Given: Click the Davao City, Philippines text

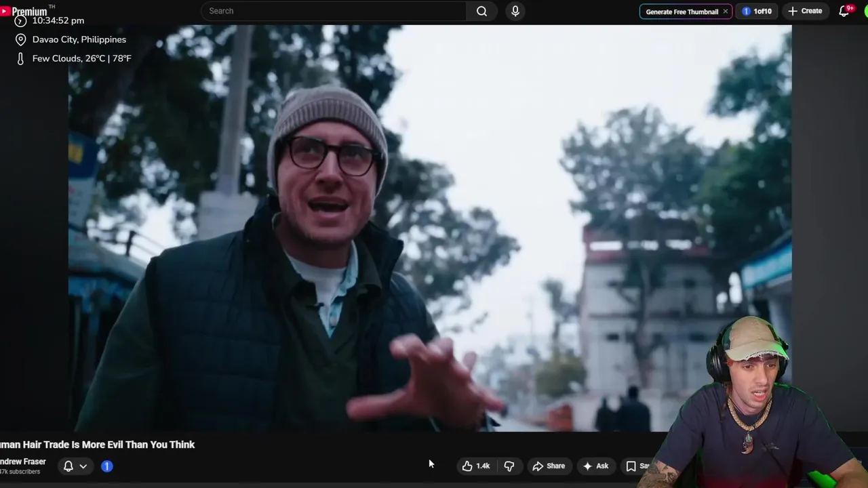Looking at the screenshot, I should (x=79, y=39).
